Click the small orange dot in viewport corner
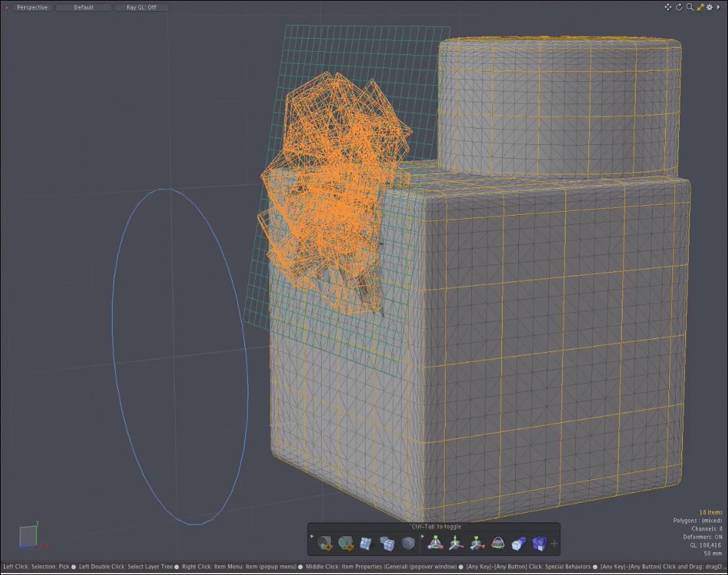The image size is (728, 575). (x=7, y=8)
